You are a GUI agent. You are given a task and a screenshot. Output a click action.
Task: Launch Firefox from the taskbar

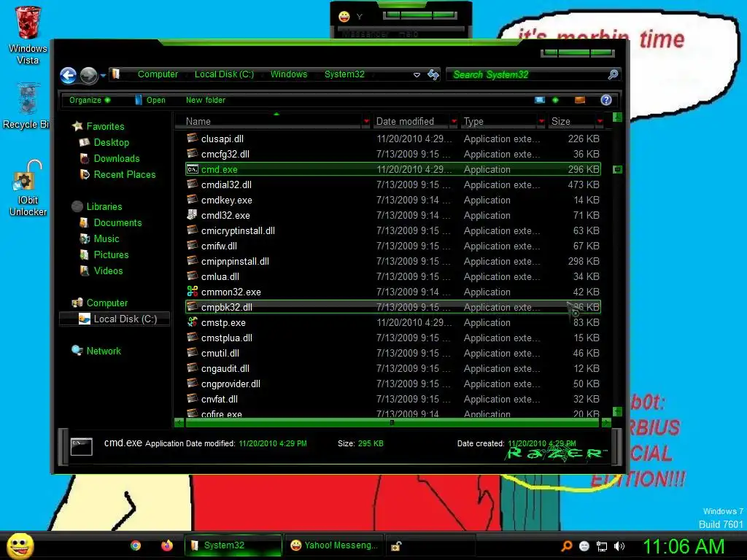[x=167, y=545]
